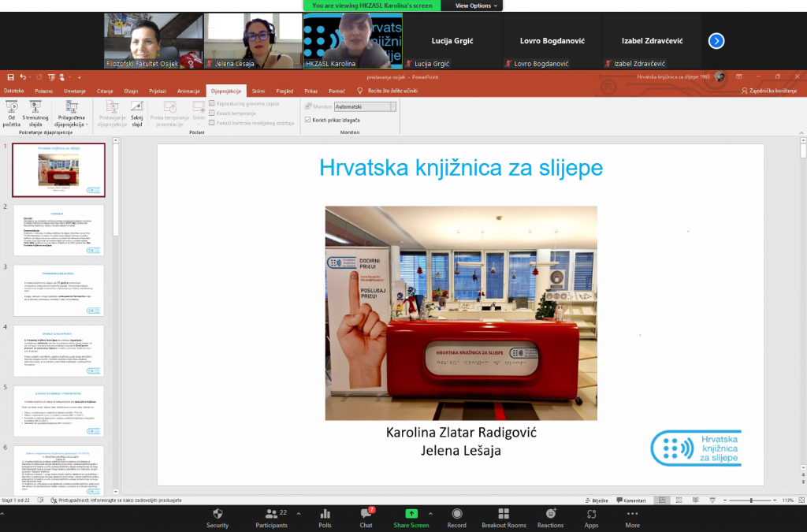Click the next participants arrow in the Zoom video strip
The width and height of the screenshot is (807, 532).
[x=716, y=41]
